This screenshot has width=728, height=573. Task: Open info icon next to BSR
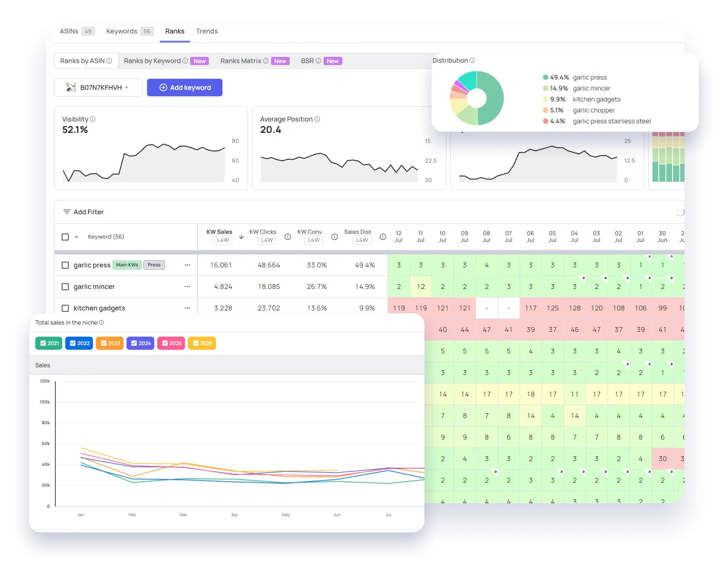pyautogui.click(x=318, y=61)
